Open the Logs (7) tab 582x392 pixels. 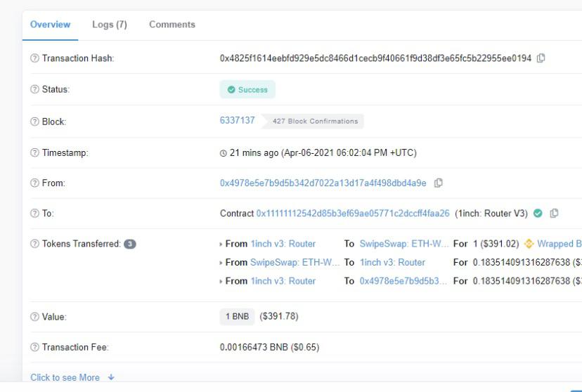110,25
